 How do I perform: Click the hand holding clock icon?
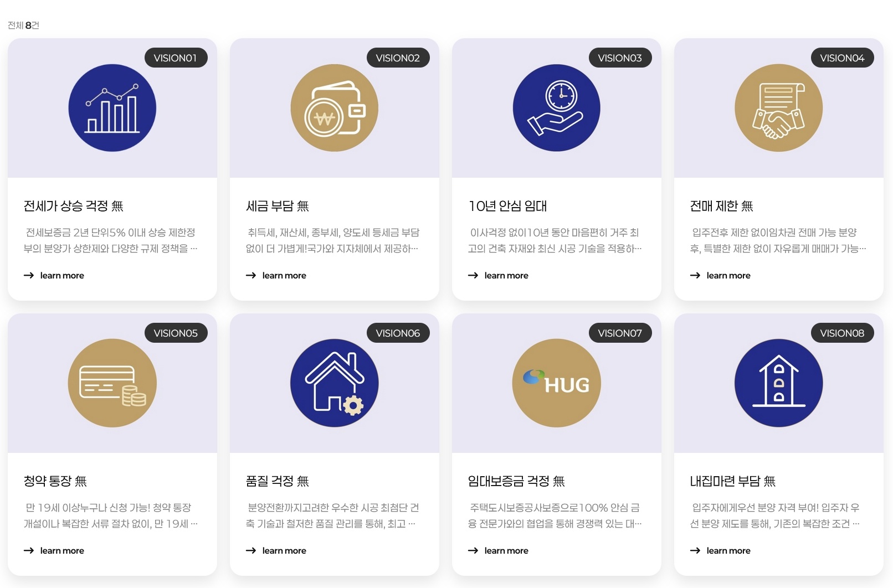557,108
